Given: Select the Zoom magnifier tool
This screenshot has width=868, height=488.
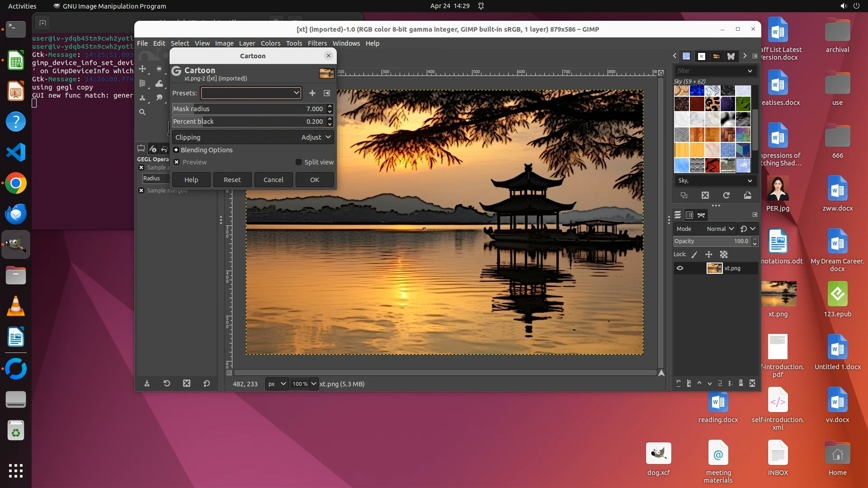Looking at the screenshot, I should click(x=142, y=112).
